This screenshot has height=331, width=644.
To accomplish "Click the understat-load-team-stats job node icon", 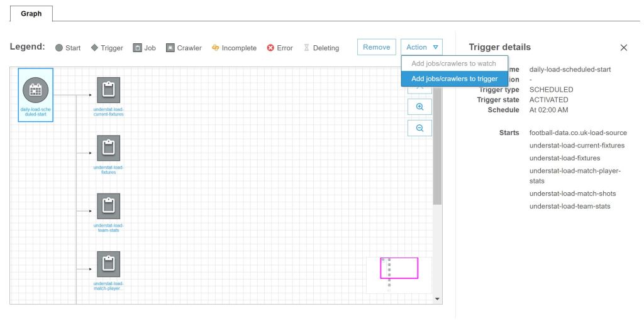I will [108, 205].
